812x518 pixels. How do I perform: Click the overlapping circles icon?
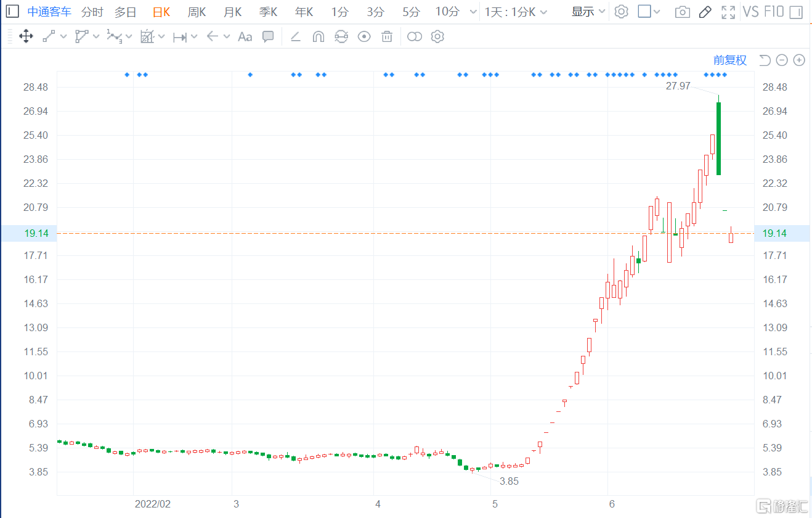[x=415, y=37]
